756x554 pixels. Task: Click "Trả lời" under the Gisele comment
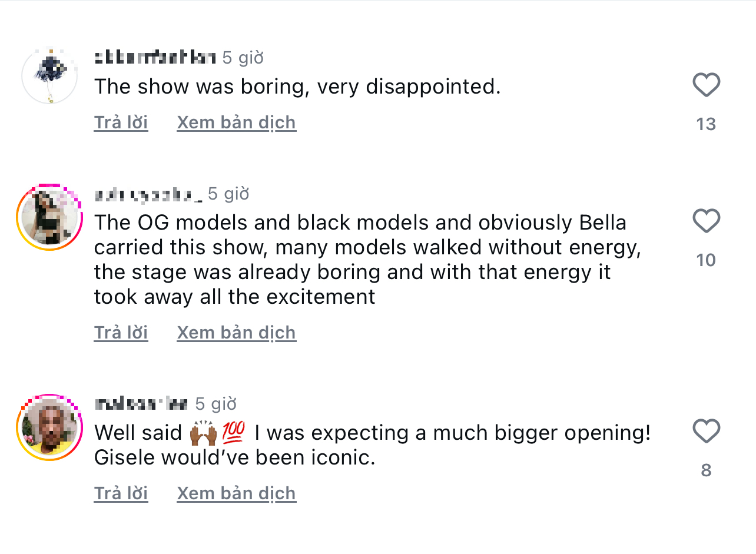click(x=121, y=493)
